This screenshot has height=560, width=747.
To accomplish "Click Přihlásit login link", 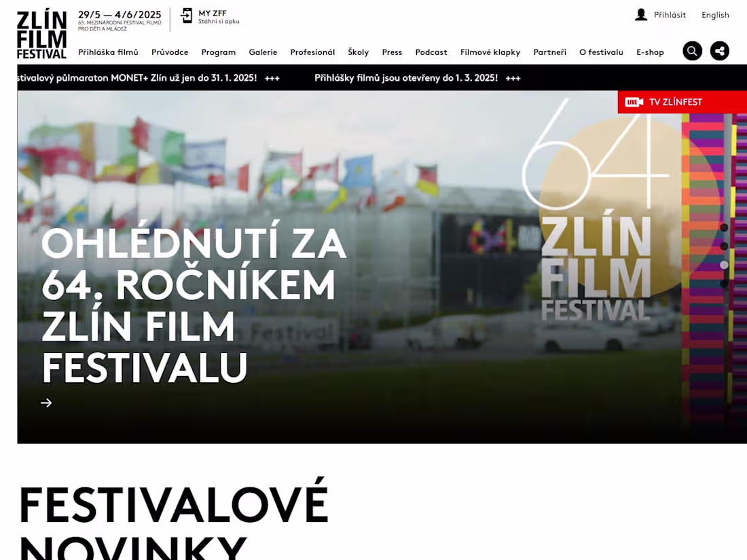I will [x=670, y=15].
